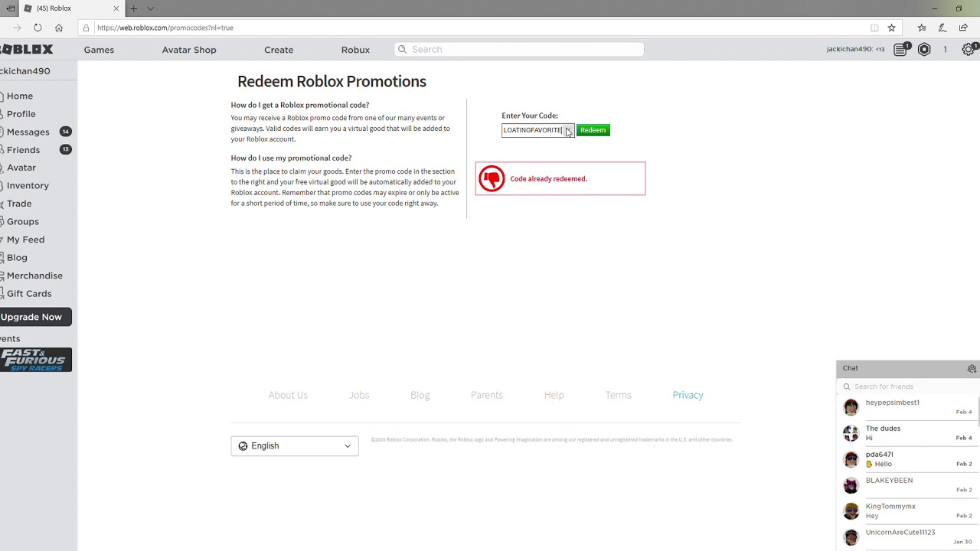Expand the English language dropdown
Image resolution: width=980 pixels, height=551 pixels.
295,446
